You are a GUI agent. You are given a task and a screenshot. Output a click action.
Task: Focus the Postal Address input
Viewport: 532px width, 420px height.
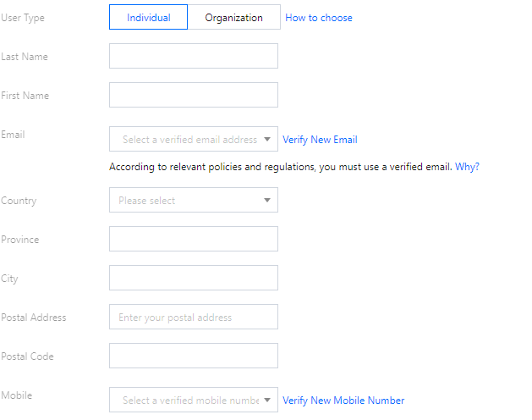[194, 317]
